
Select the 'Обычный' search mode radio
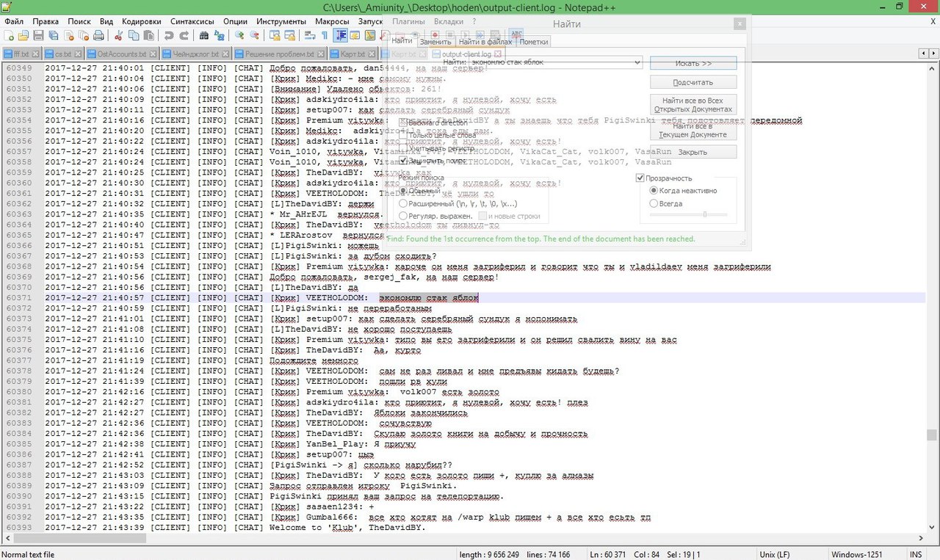402,190
